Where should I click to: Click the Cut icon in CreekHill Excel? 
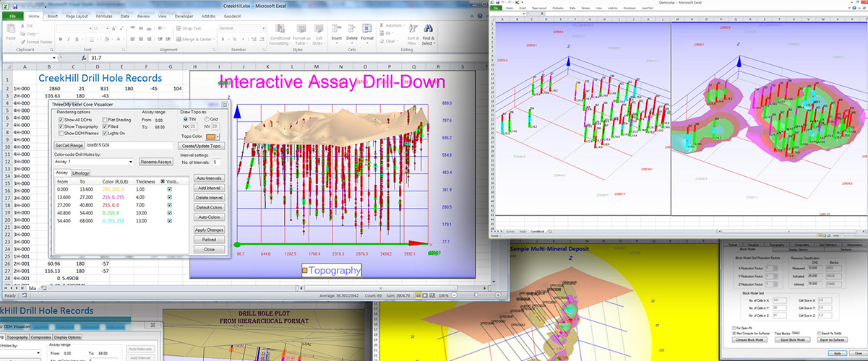point(23,26)
